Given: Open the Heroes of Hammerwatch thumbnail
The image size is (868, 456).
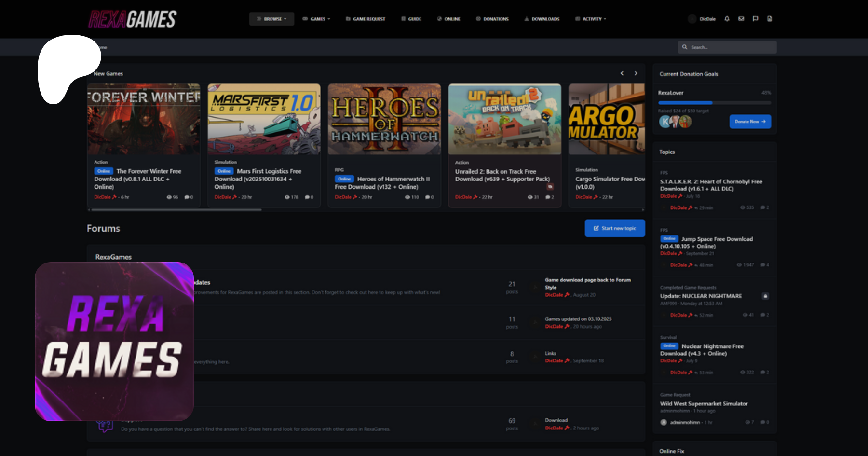Looking at the screenshot, I should 384,119.
